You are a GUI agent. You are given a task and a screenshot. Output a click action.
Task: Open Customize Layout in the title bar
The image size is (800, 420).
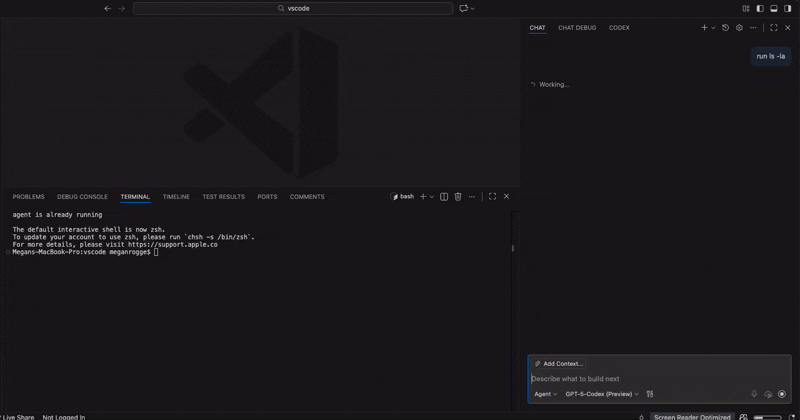coord(746,9)
